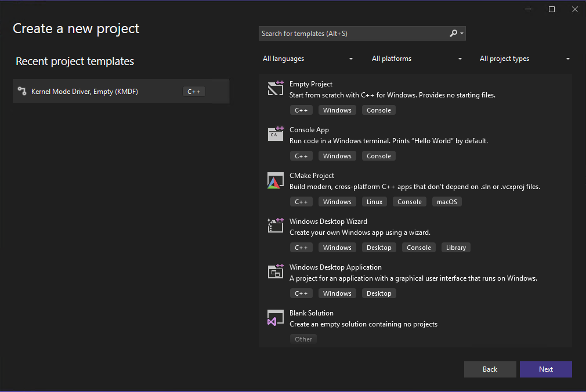Viewport: 586px width, 392px height.
Task: Click the Blank Solution template icon
Action: 275,317
